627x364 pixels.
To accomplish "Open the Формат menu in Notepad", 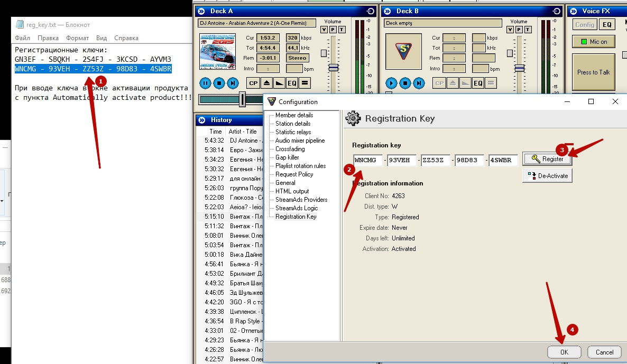I will pos(78,38).
